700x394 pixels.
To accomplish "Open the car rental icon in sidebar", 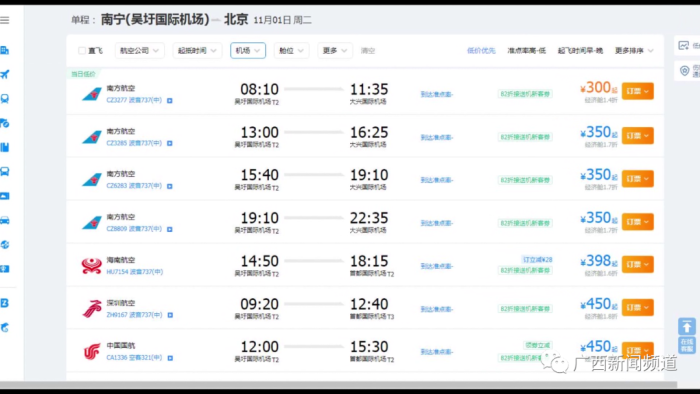I will (5, 220).
